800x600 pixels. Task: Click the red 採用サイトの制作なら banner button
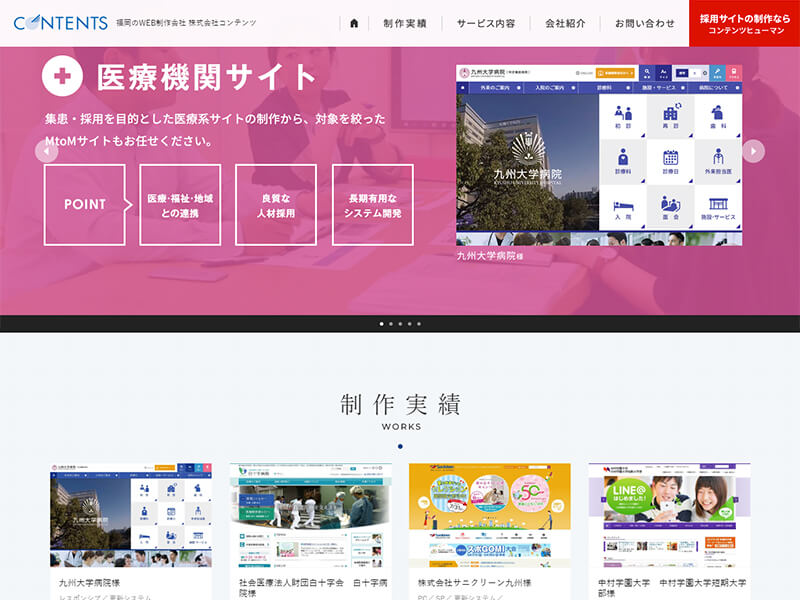pos(744,23)
